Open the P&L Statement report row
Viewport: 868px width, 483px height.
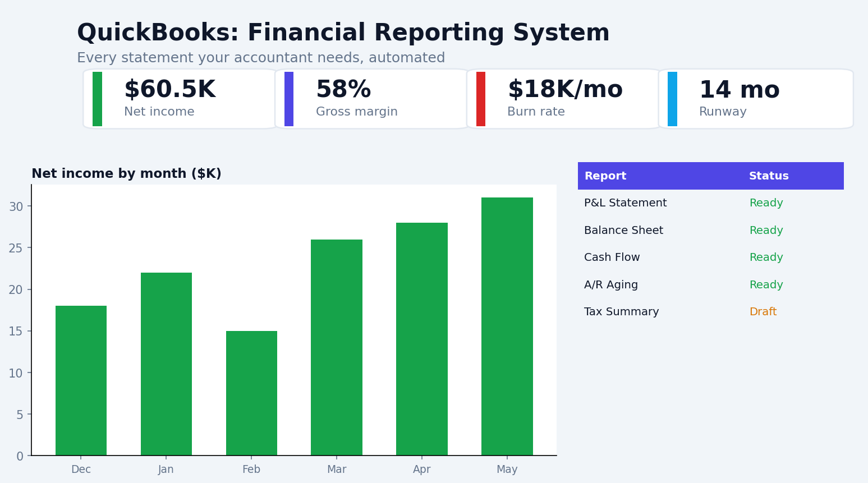click(711, 203)
